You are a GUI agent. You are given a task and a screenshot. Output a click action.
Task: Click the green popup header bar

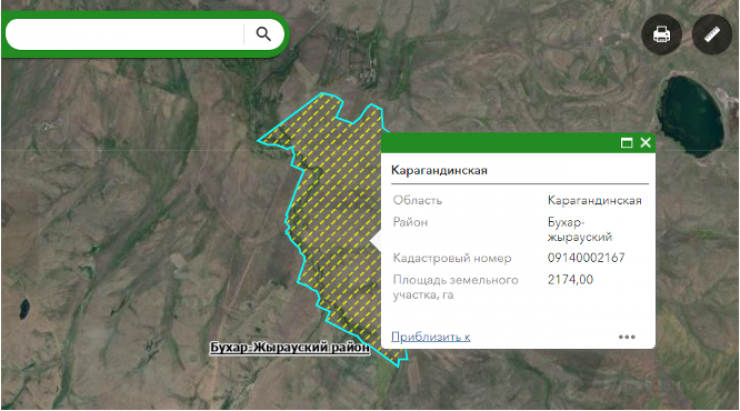[500, 143]
